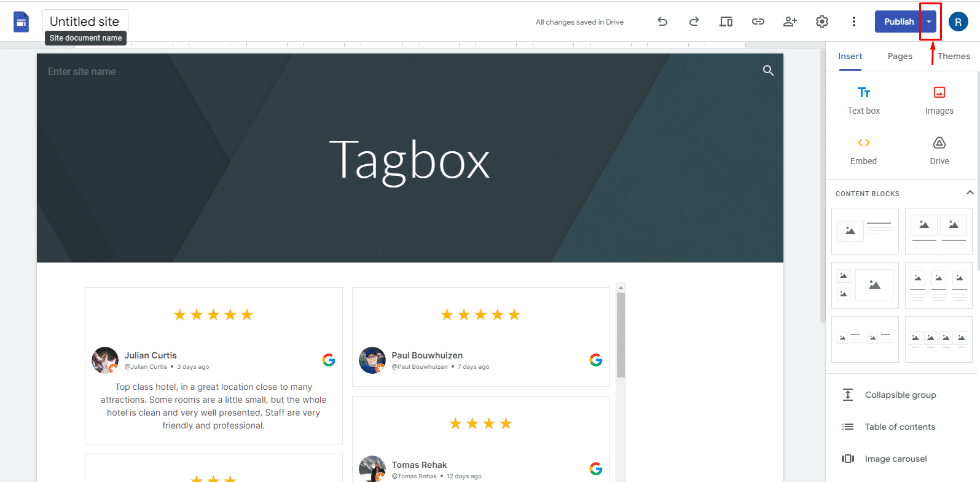Click the search icon in site header
The height and width of the screenshot is (482, 980).
768,71
